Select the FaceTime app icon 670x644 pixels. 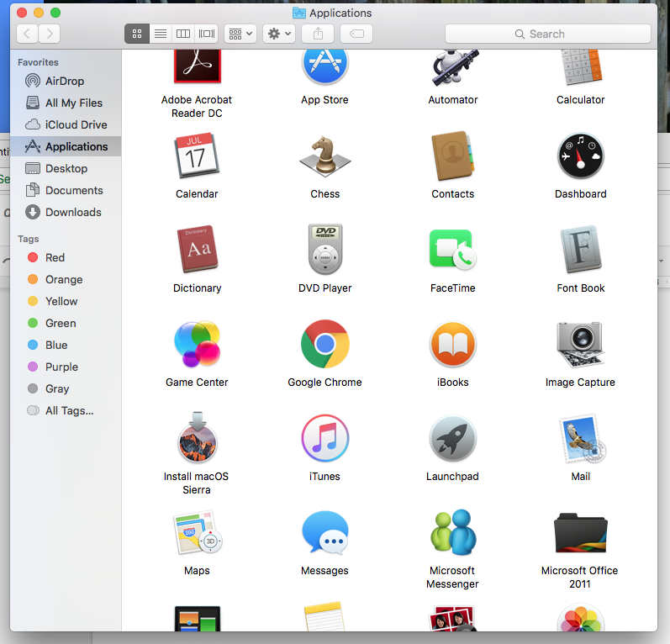tap(453, 250)
